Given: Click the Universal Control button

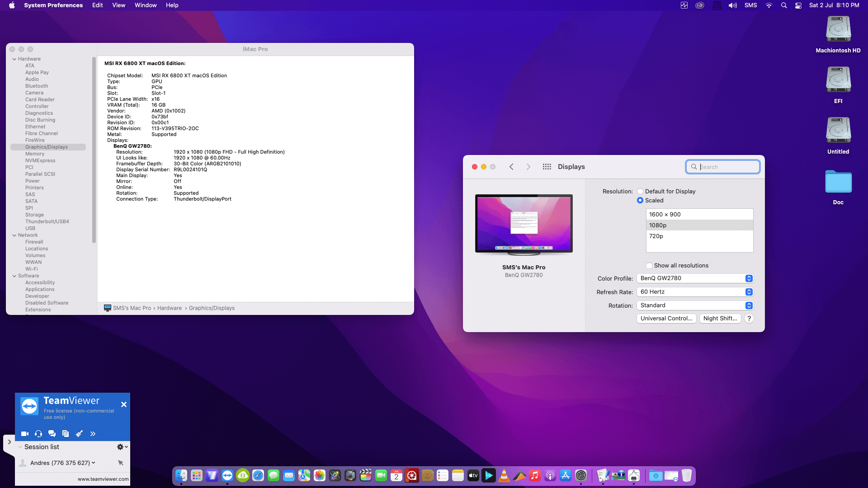Looking at the screenshot, I should tap(666, 319).
